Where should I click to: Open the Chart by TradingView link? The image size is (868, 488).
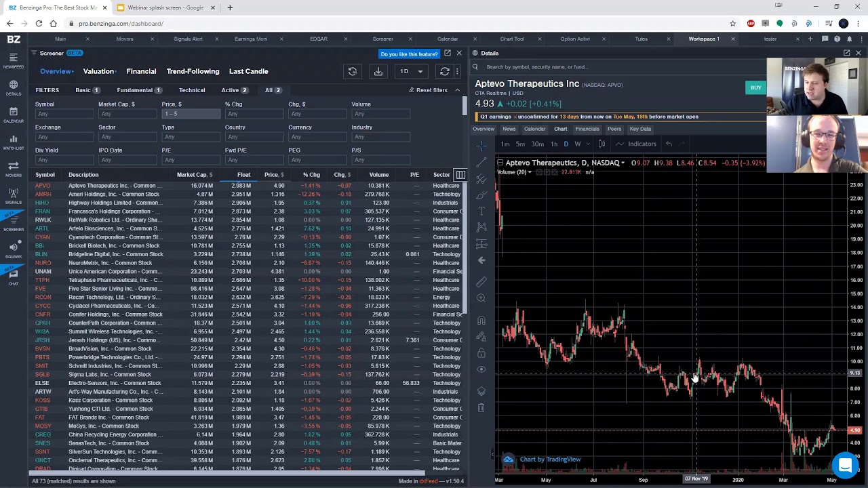click(550, 460)
